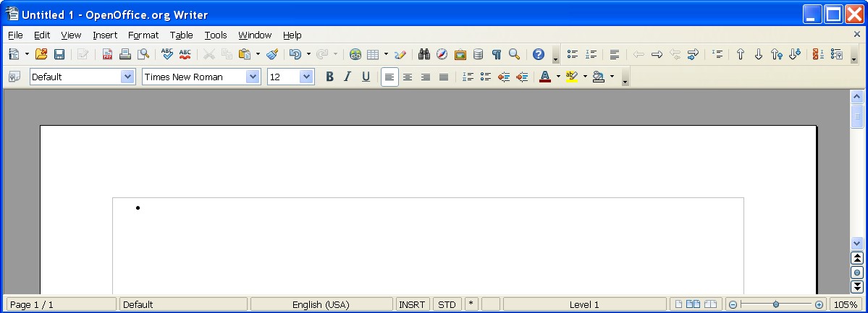This screenshot has width=868, height=313.
Task: Move item down with subpoints
Action: (x=795, y=54)
